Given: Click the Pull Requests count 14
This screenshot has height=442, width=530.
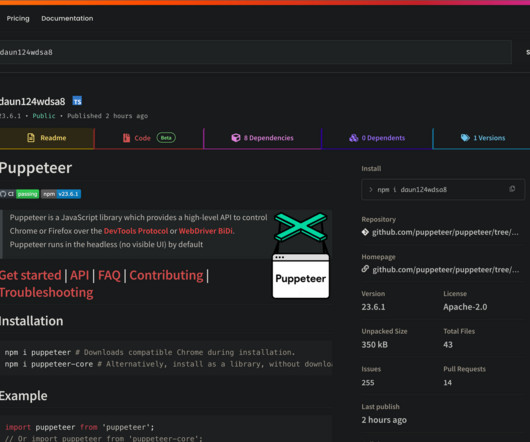Looking at the screenshot, I should (448, 383).
